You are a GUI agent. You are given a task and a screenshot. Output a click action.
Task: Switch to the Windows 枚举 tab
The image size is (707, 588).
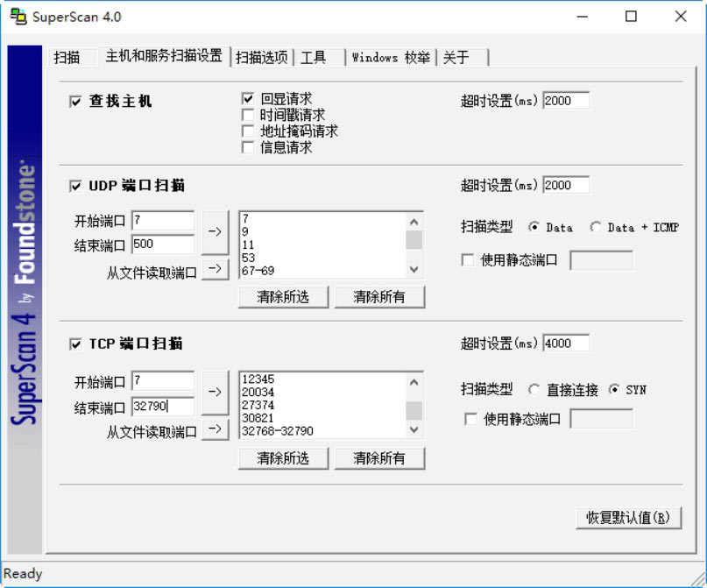(391, 57)
